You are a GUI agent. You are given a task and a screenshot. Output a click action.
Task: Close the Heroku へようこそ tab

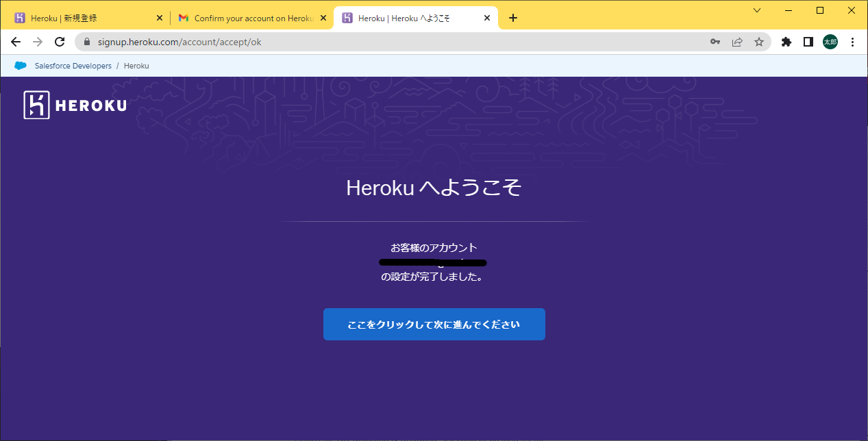tap(486, 18)
